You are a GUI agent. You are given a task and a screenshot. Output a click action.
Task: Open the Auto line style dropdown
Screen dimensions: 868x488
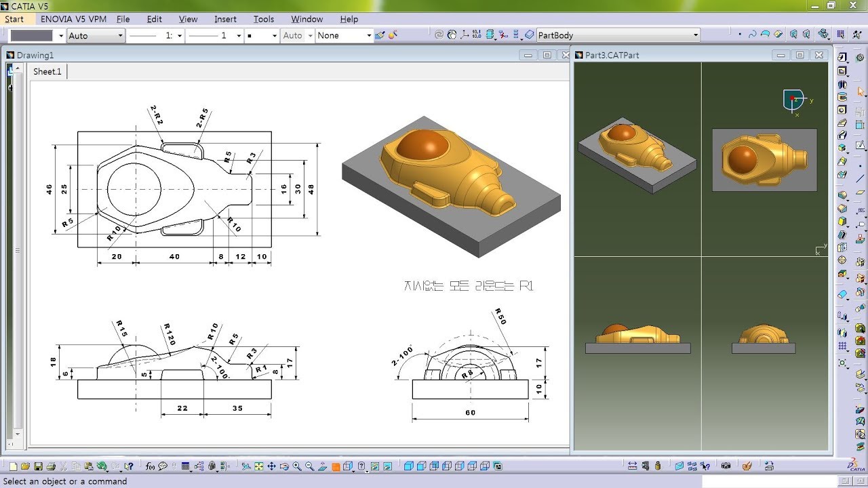click(x=95, y=35)
